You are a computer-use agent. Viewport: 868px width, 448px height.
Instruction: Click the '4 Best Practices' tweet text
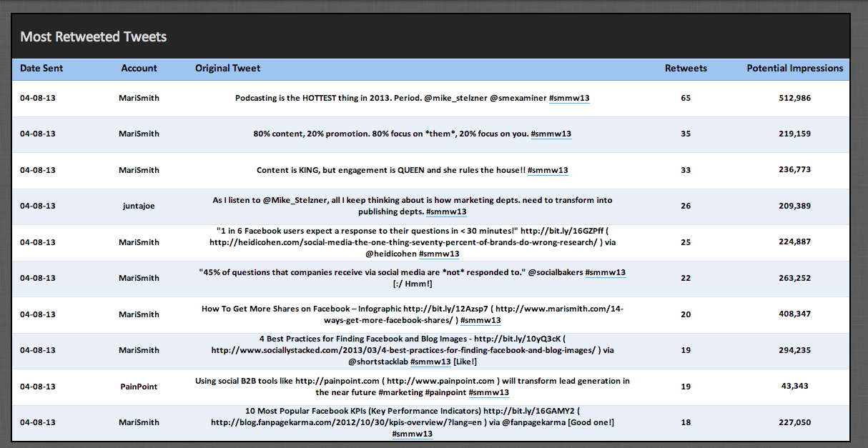[413, 350]
